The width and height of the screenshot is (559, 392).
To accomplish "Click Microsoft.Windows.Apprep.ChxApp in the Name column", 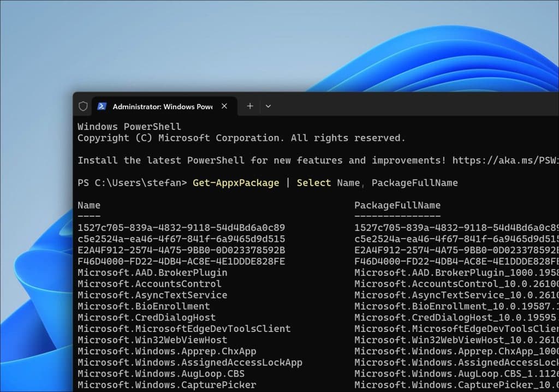I will click(x=167, y=351).
